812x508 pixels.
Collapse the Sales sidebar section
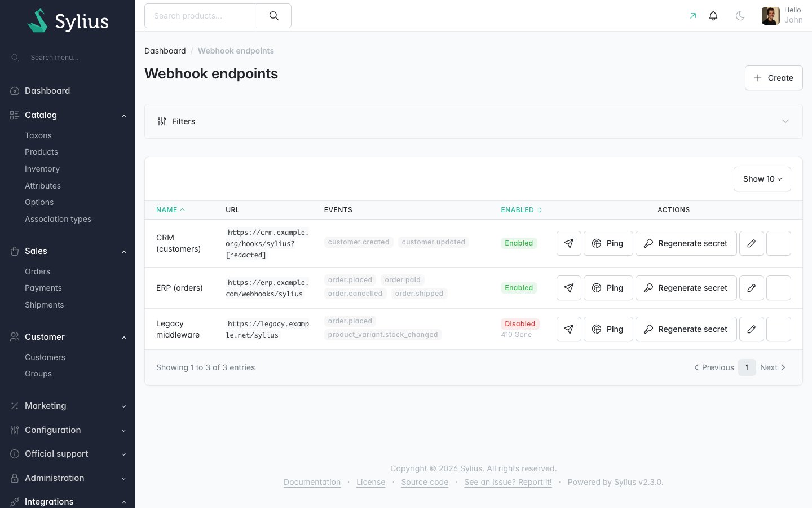[68, 251]
